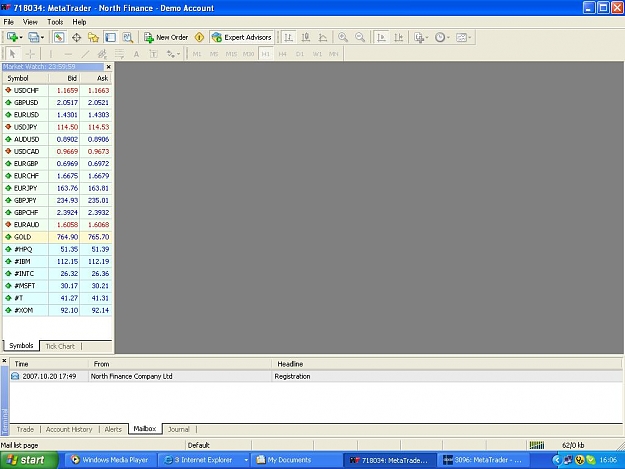The height and width of the screenshot is (469, 625).
Task: Select the Line Chart icon
Action: [323, 37]
